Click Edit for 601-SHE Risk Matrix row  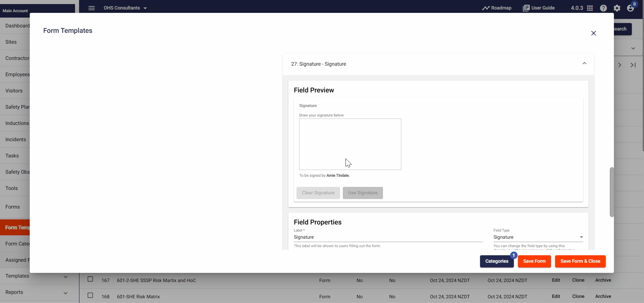point(556,296)
